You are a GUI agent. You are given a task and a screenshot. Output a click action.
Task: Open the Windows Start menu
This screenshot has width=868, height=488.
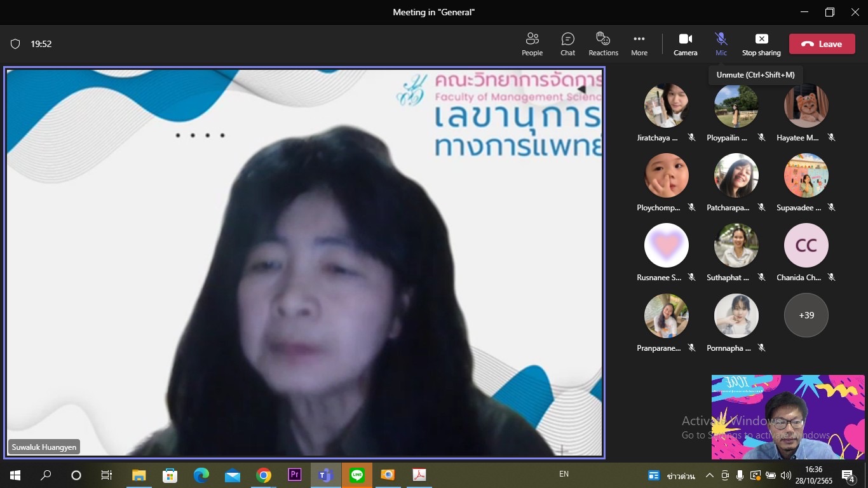point(15,475)
